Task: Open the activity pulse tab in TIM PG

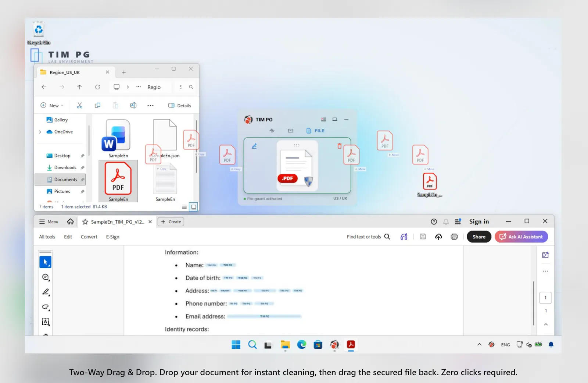Action: pos(272,131)
